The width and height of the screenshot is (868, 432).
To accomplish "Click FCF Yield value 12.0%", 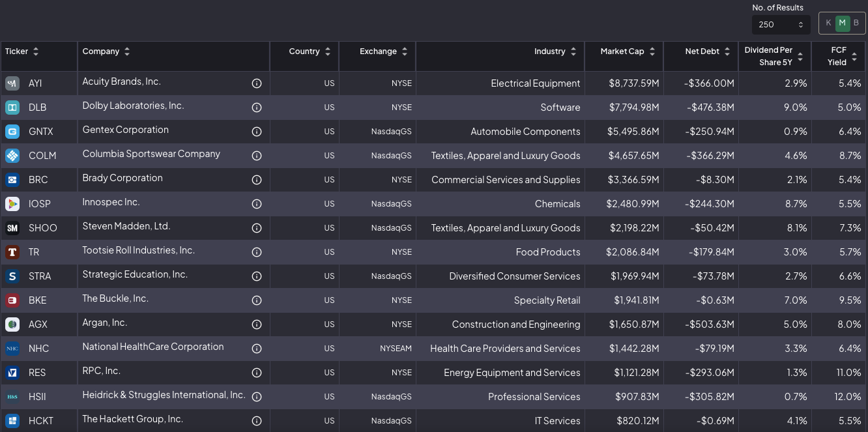I will click(x=848, y=397).
